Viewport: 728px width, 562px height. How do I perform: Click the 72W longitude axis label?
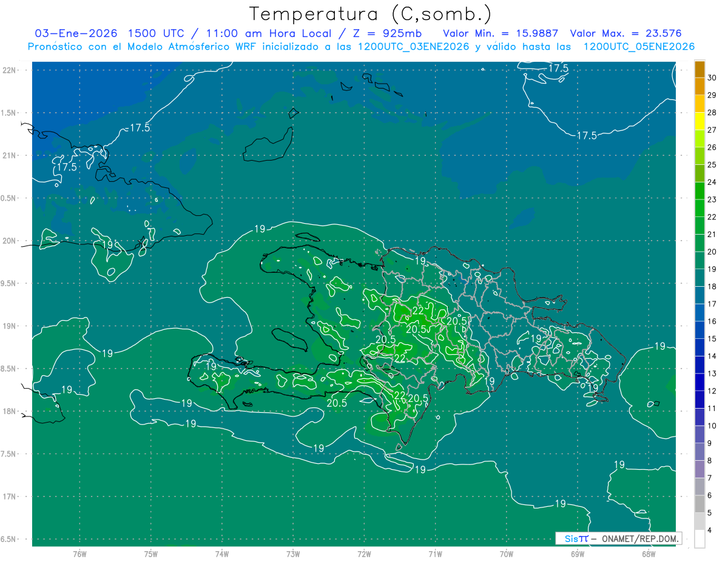[364, 554]
